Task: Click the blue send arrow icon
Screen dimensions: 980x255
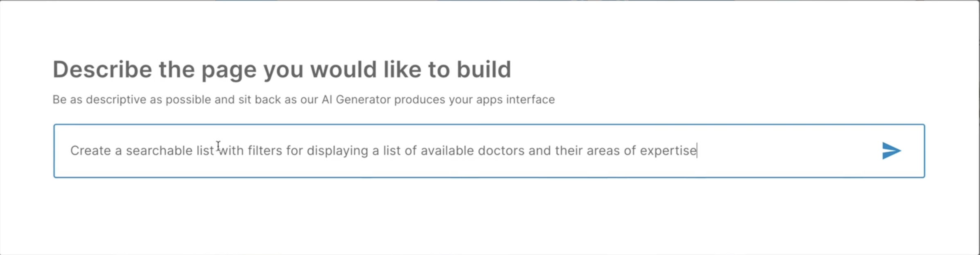Action: coord(891,151)
